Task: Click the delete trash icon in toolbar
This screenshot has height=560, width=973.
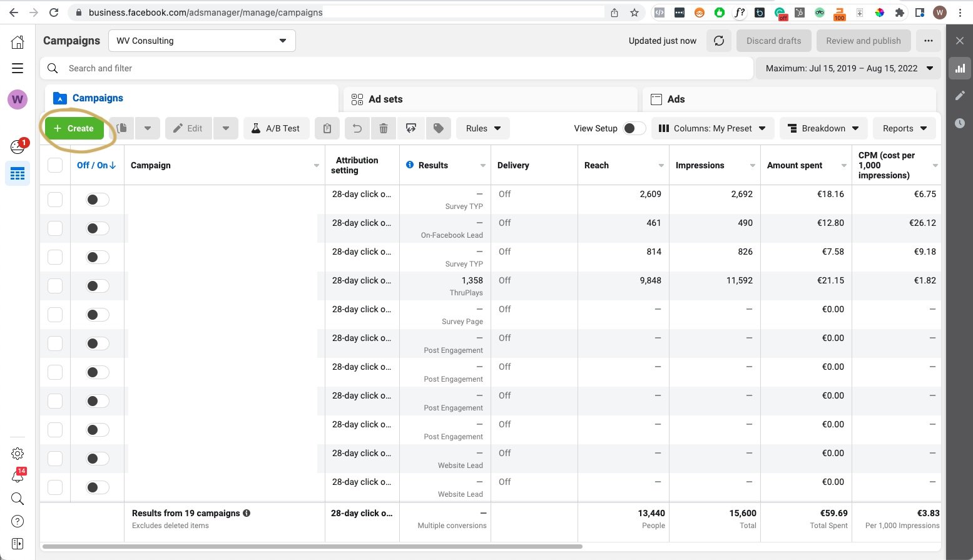Action: tap(384, 128)
